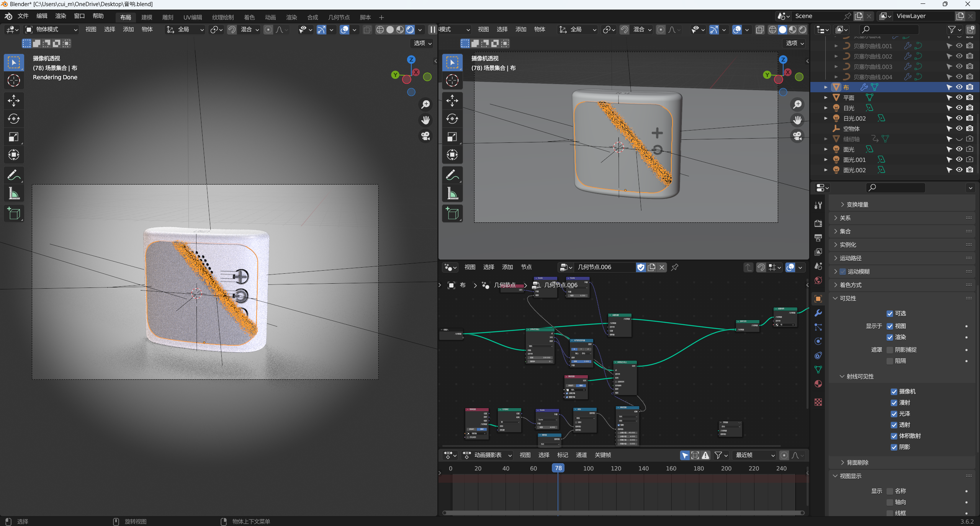Select the Add Cube tool in left viewport

14,214
